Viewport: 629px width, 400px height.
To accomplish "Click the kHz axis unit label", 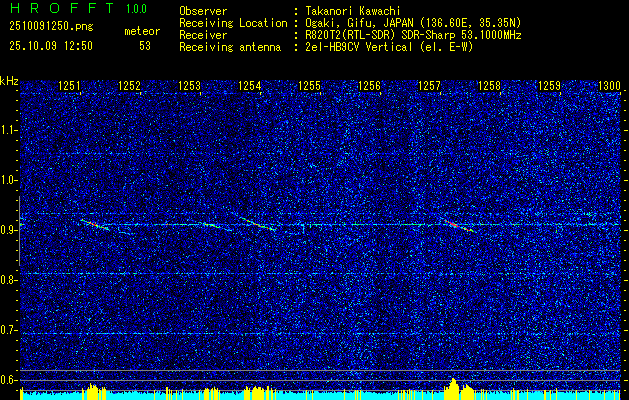I will coord(9,81).
